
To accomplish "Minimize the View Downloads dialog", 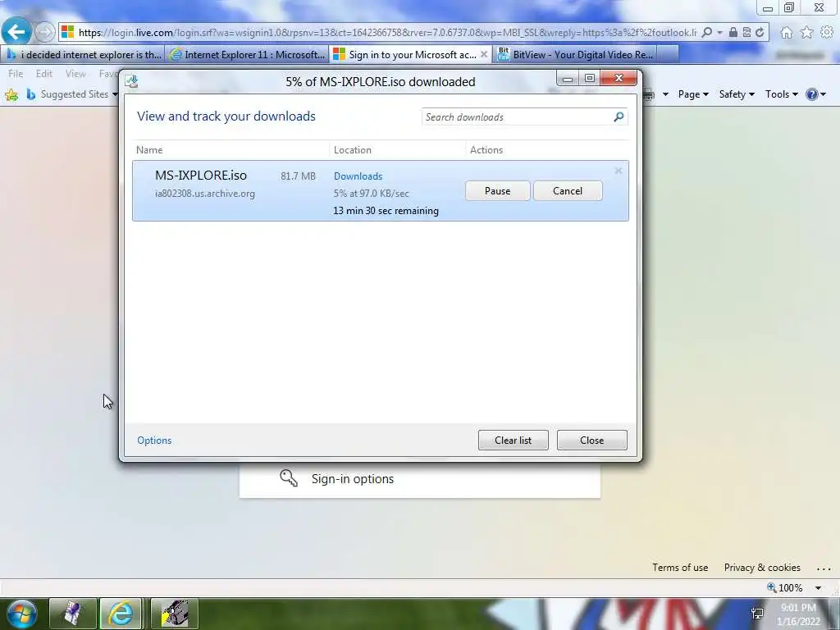I will [568, 80].
